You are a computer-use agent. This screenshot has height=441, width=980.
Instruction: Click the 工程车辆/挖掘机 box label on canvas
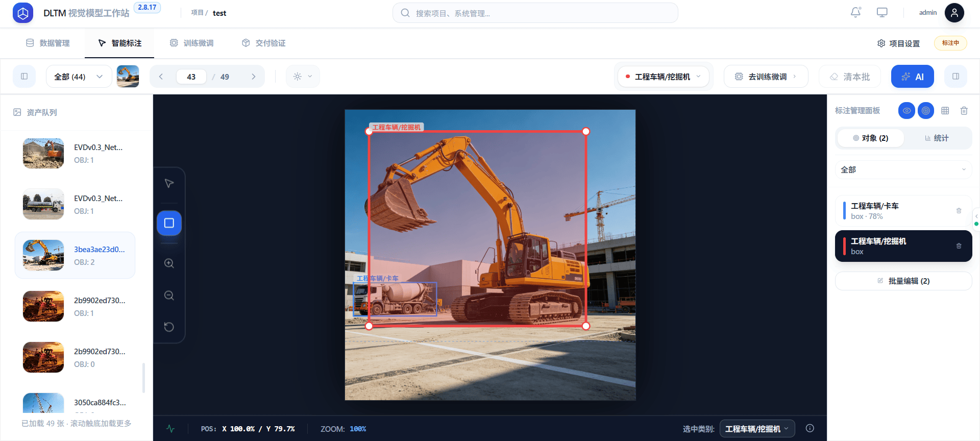coord(397,127)
